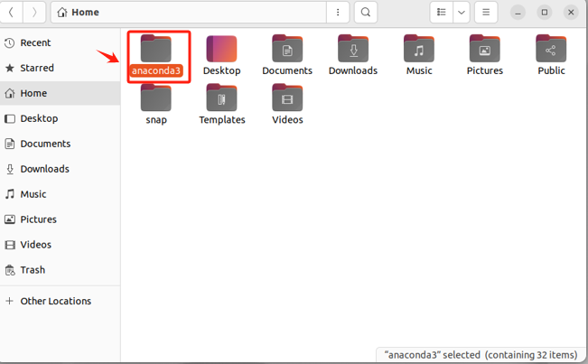
Task: Open Downloads in the sidebar
Action: [x=60, y=169]
